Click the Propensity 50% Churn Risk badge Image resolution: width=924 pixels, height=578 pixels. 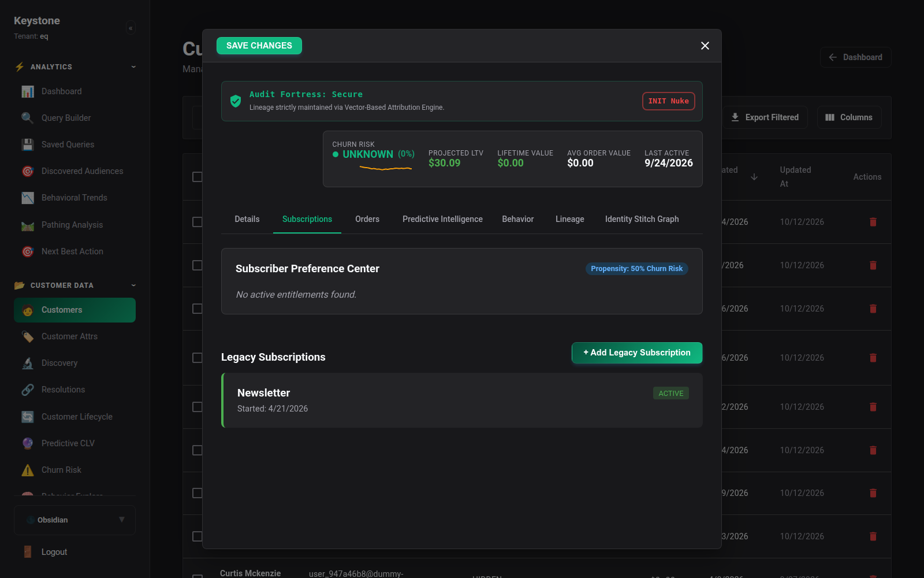(637, 269)
